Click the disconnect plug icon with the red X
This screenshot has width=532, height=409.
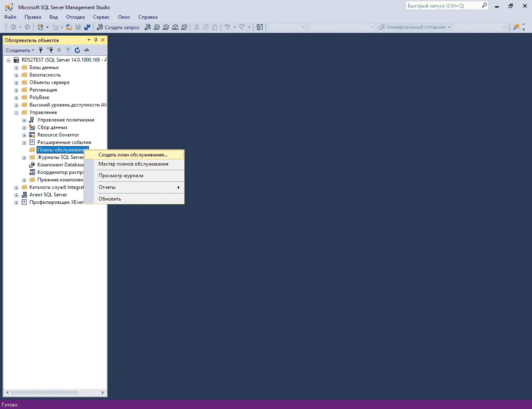tap(50, 50)
